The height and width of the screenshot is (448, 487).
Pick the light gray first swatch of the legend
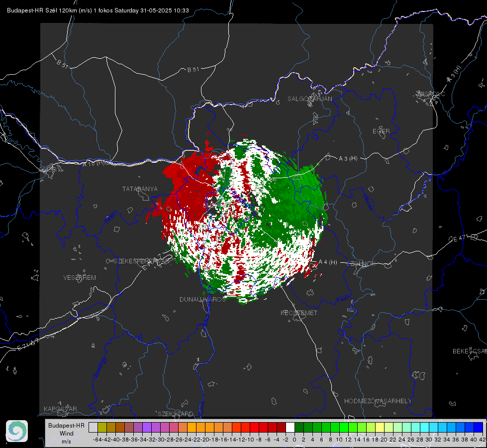[93, 427]
